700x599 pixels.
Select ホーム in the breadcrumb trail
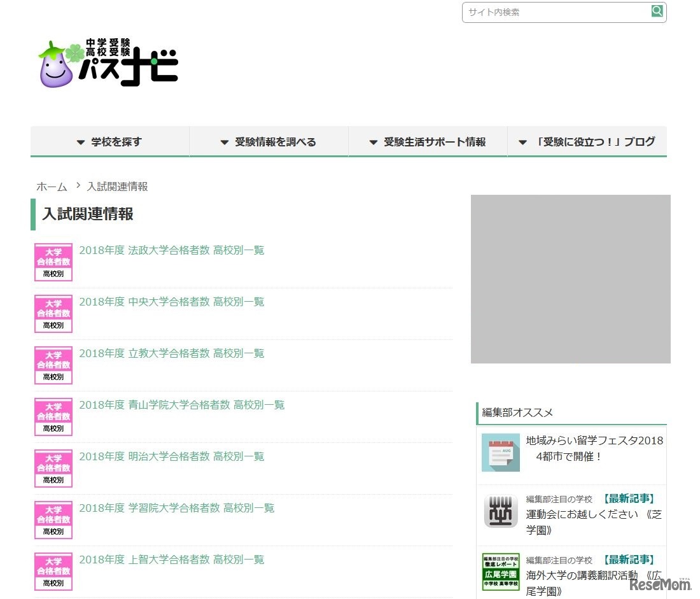coord(51,187)
